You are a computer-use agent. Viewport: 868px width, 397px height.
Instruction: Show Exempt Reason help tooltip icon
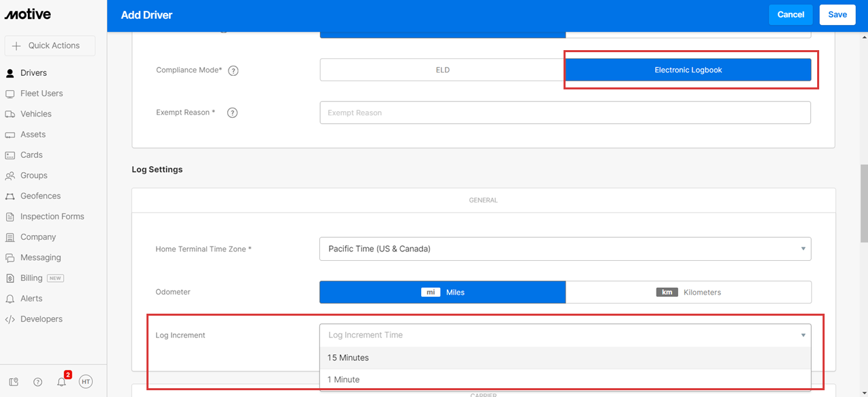pos(232,113)
